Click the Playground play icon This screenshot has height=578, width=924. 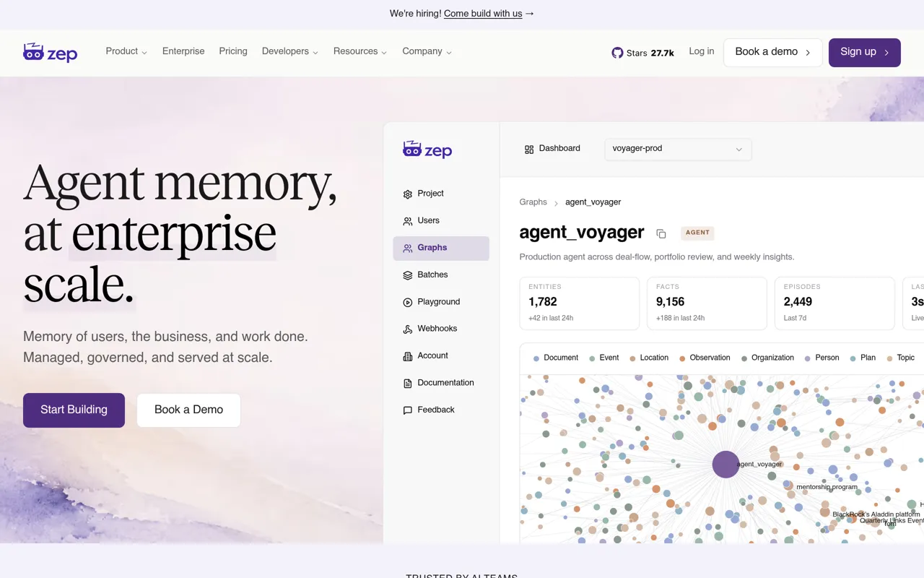click(x=408, y=302)
